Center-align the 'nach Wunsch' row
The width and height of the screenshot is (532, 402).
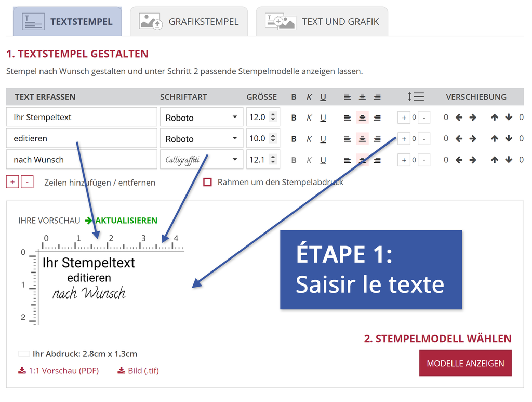362,160
